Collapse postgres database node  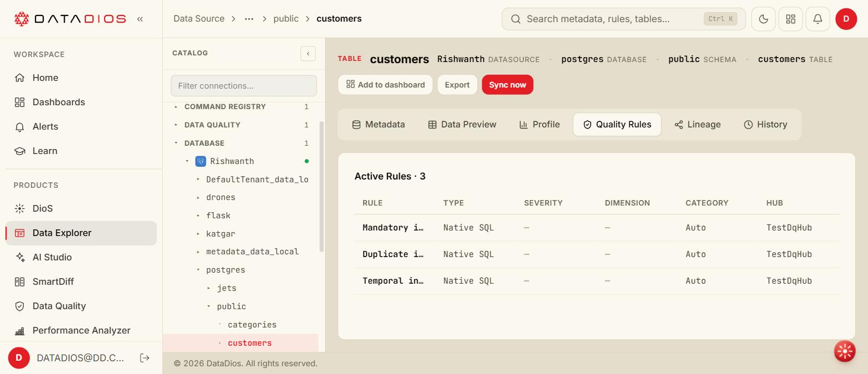point(198,270)
